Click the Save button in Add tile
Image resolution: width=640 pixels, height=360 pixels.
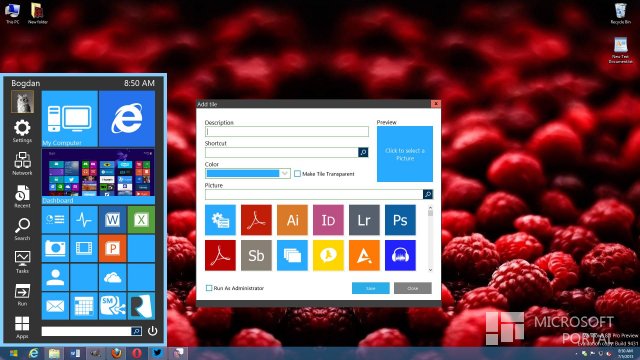pos(371,288)
